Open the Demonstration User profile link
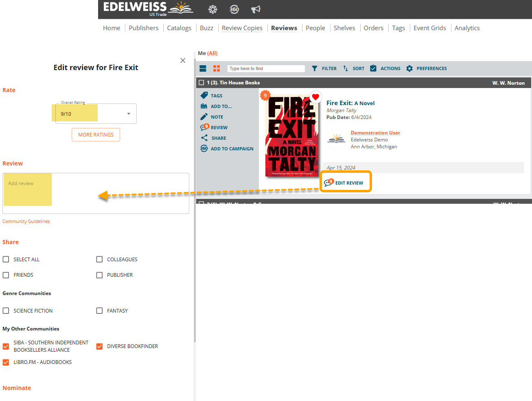 [x=375, y=132]
